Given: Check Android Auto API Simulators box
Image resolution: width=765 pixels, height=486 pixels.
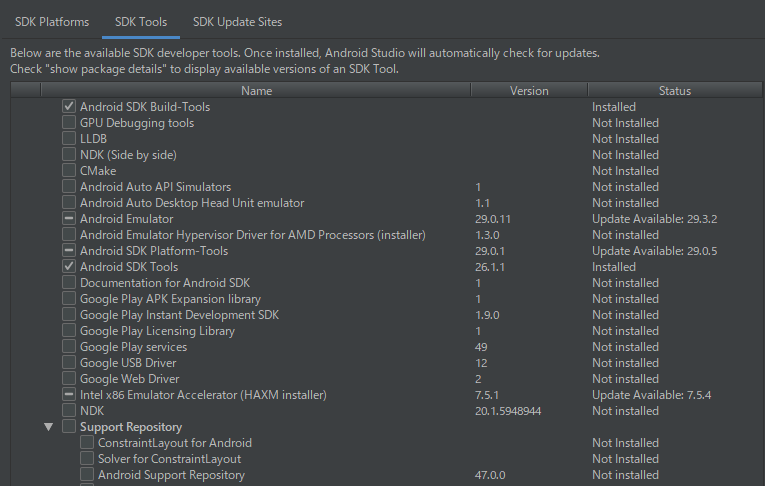Looking at the screenshot, I should (x=69, y=186).
